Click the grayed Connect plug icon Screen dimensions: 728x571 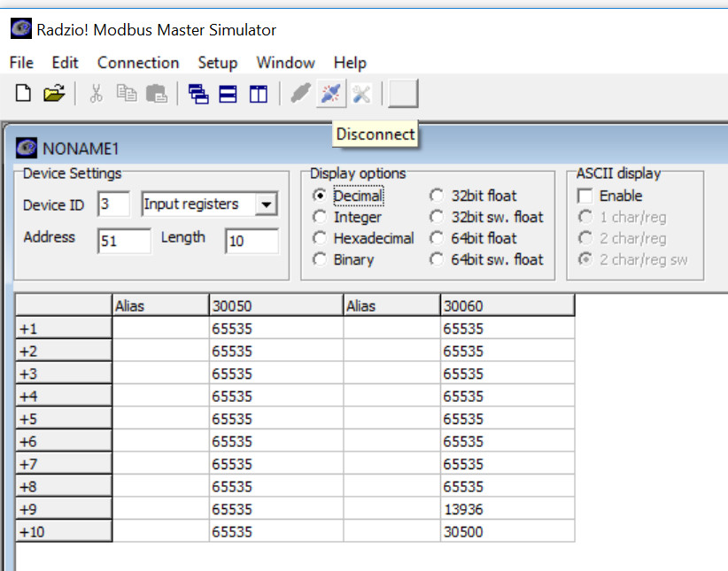pyautogui.click(x=300, y=94)
